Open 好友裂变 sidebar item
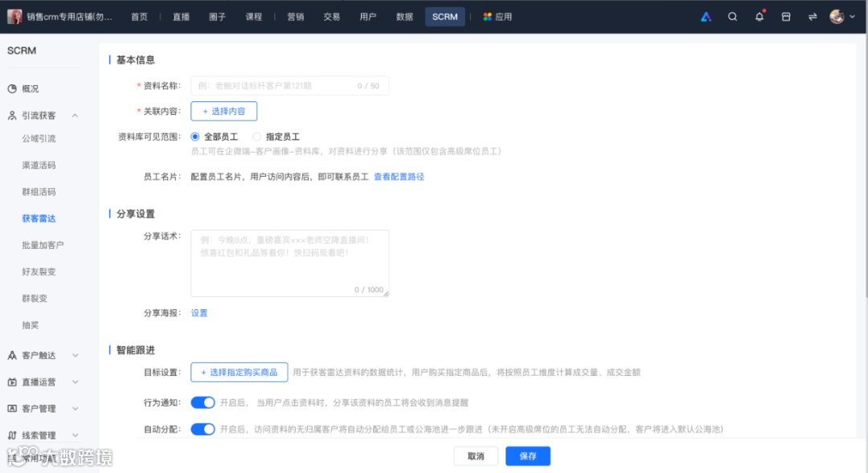Viewport: 868px width, 473px height. (39, 271)
